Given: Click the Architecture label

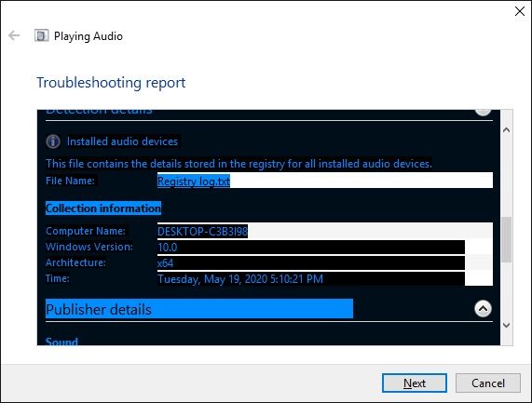Looking at the screenshot, I should tap(75, 262).
